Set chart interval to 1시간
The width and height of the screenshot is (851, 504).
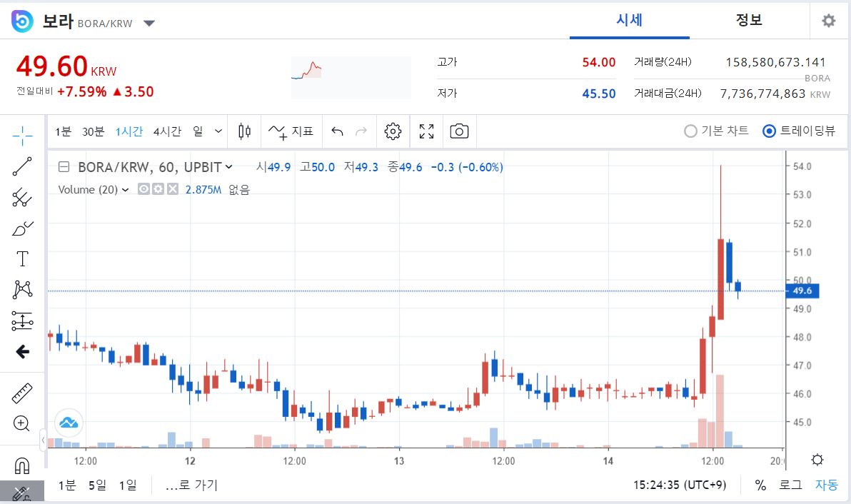129,131
